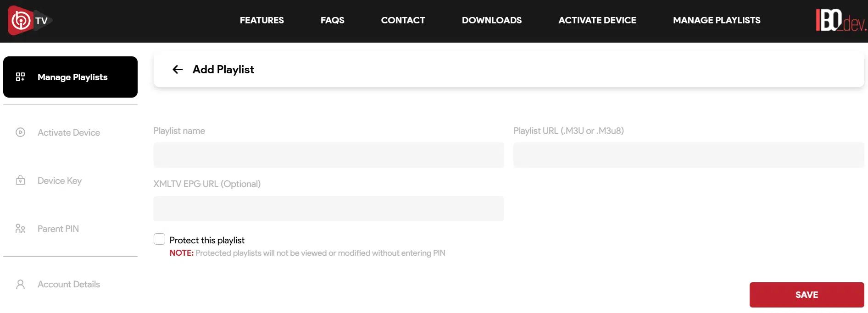Click the Protect this playlist label text

coord(207,241)
